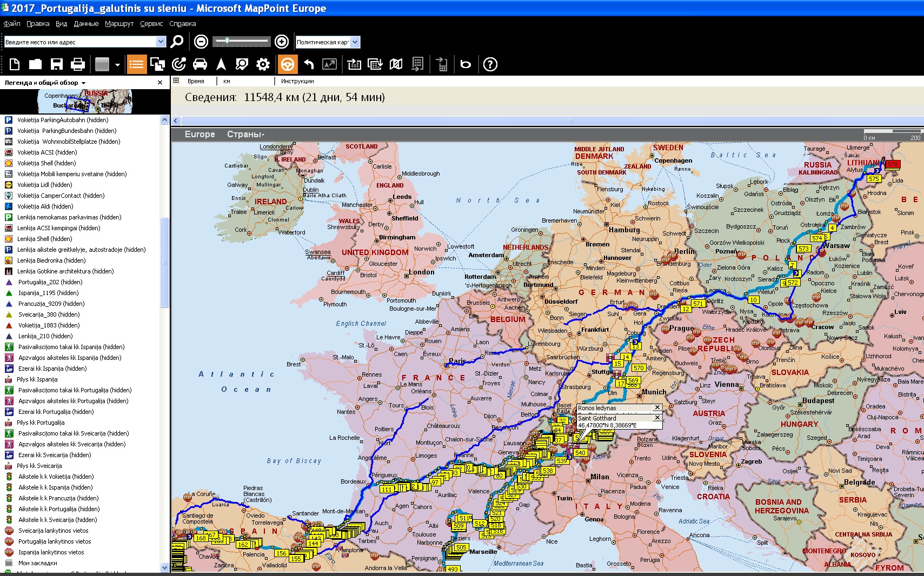
Task: Create a new map document
Action: [15, 64]
